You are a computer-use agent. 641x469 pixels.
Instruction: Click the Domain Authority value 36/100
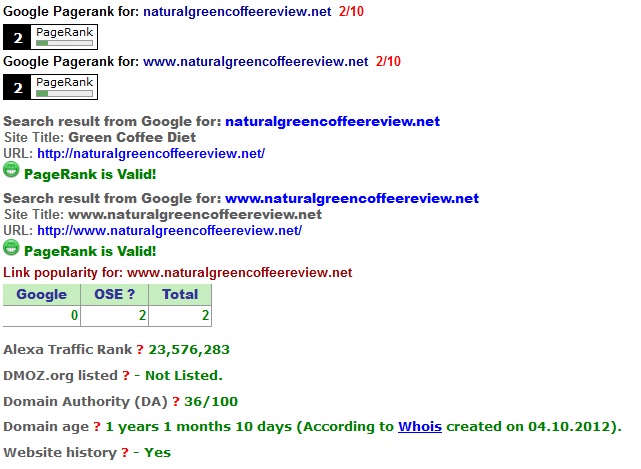[x=211, y=402]
